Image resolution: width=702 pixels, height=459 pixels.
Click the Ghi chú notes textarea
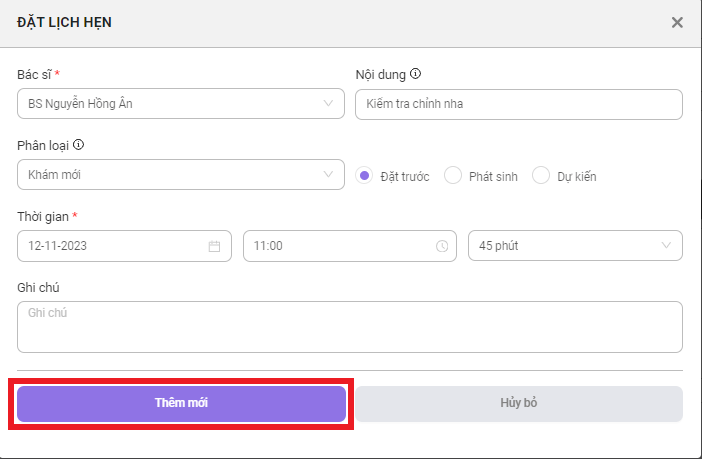tap(350, 327)
